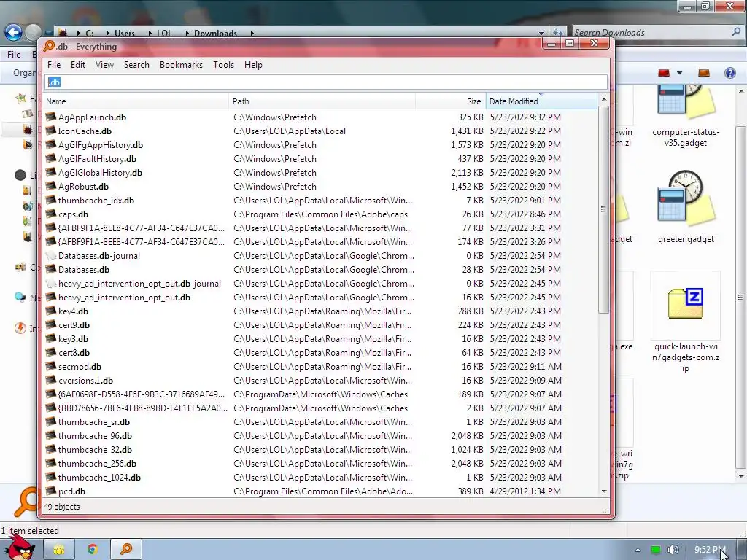Sort results by Path column header
Screen dimensions: 747x560
[322, 101]
